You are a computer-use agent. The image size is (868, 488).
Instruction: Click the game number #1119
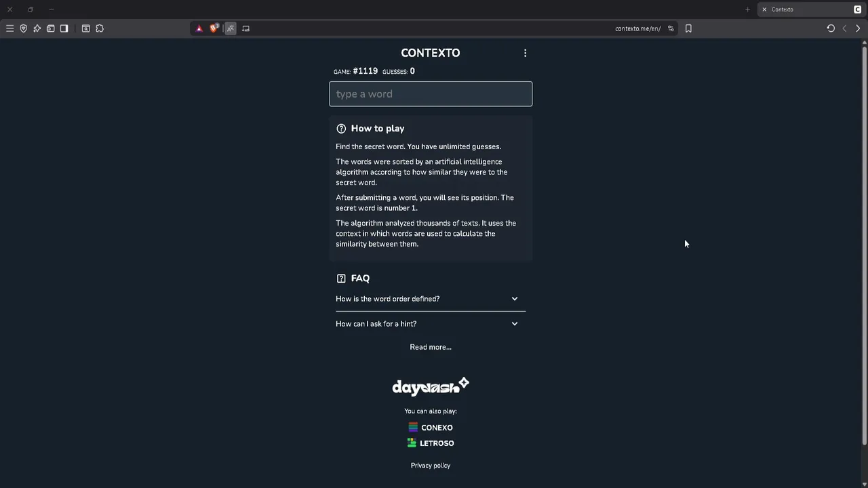point(366,71)
